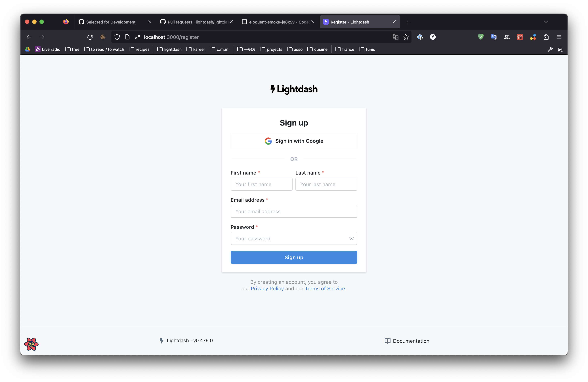The image size is (588, 382).
Task: Open the Terms of Service link
Action: [325, 288]
